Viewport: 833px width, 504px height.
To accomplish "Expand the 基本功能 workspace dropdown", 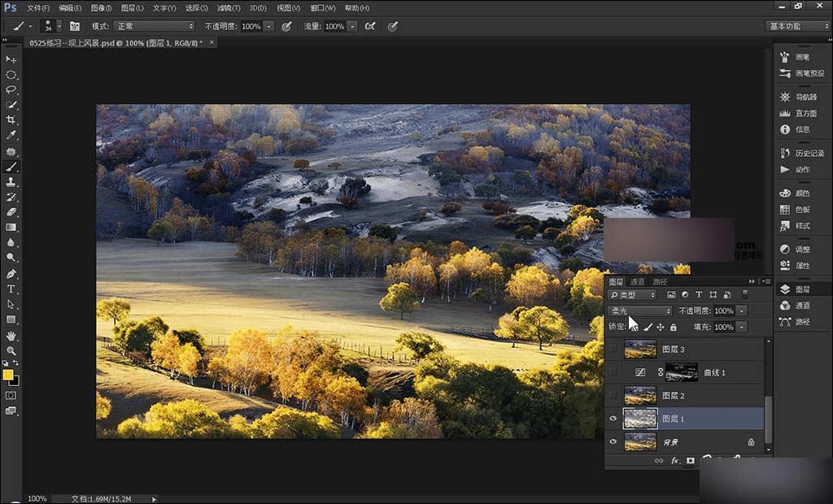I will 798,26.
